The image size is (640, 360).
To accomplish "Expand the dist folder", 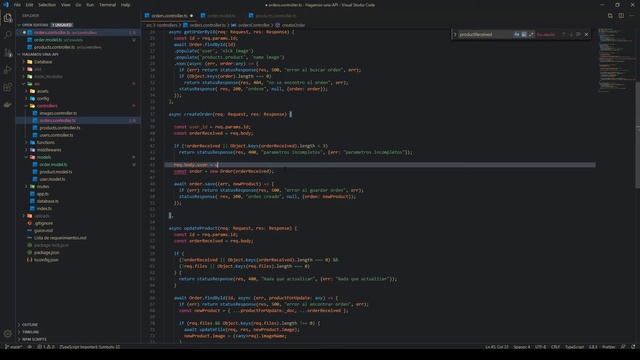I will coord(38,69).
